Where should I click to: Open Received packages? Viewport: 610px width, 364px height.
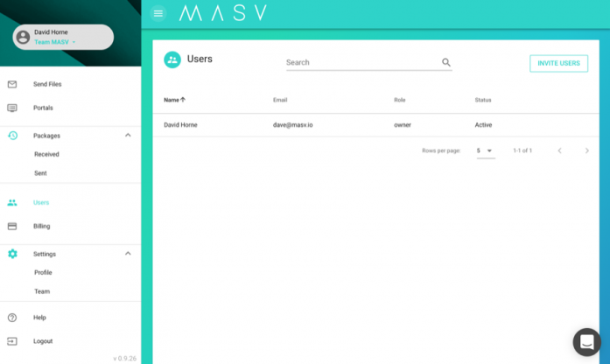coord(46,154)
